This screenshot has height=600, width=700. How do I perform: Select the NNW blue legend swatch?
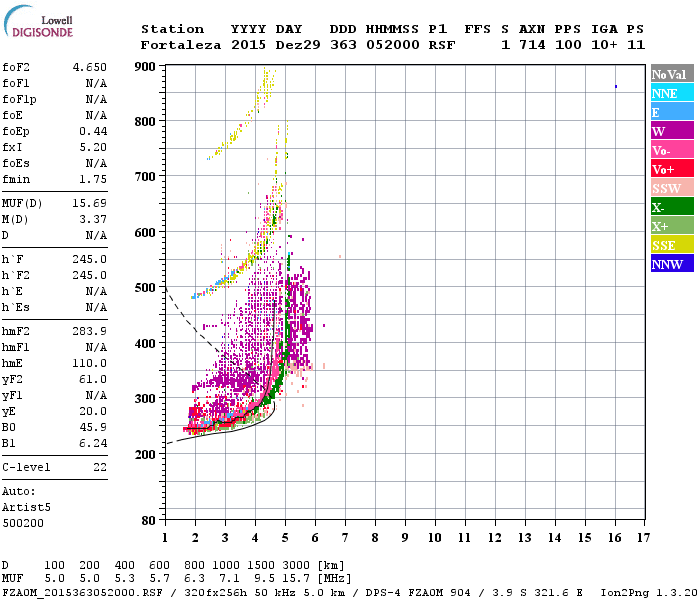point(672,263)
